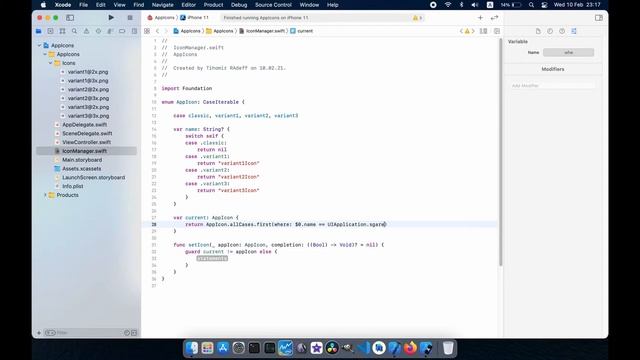Select variant1@2x.png file
The width and height of the screenshot is (640, 360).
pos(88,72)
